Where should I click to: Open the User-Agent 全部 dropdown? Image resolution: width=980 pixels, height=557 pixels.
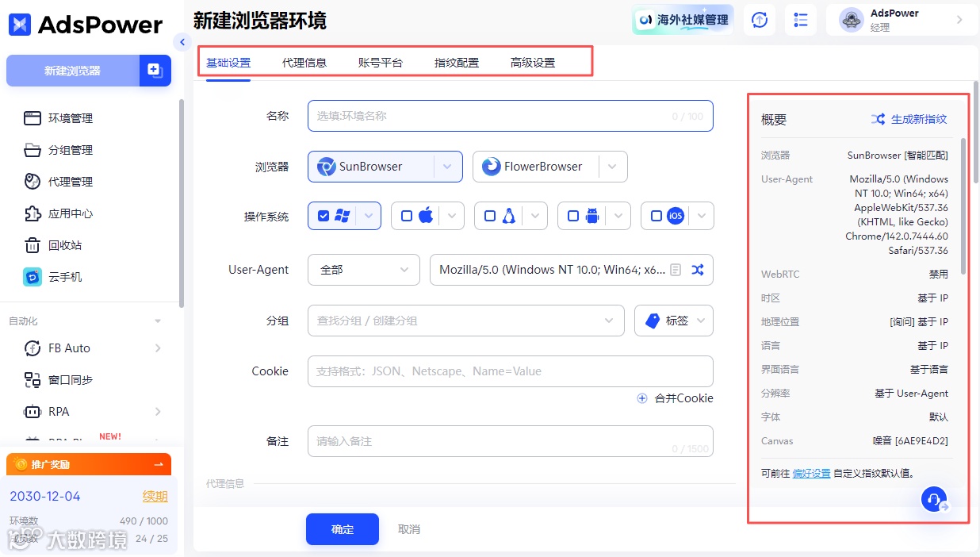[364, 270]
